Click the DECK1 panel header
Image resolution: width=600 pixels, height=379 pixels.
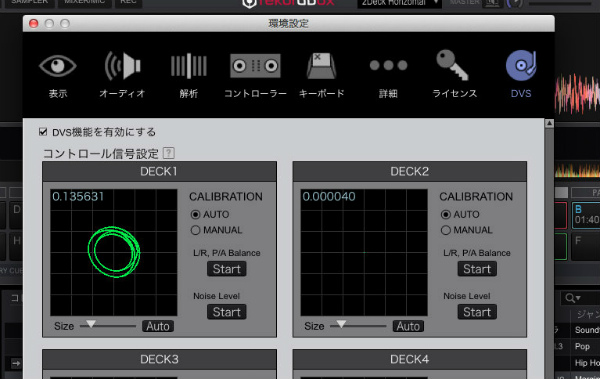(x=159, y=172)
